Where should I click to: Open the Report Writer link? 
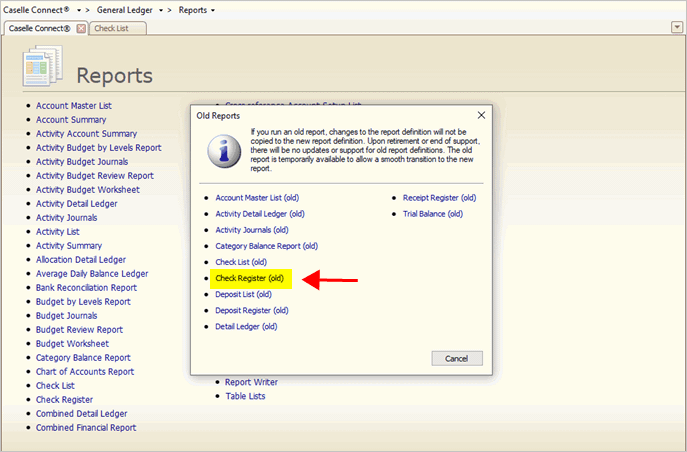251,382
